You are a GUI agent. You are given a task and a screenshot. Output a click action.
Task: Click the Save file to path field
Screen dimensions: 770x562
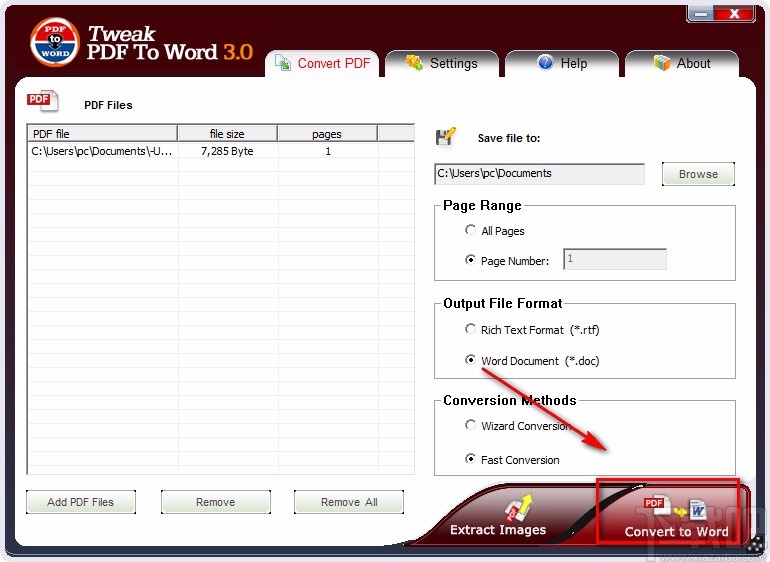[539, 174]
